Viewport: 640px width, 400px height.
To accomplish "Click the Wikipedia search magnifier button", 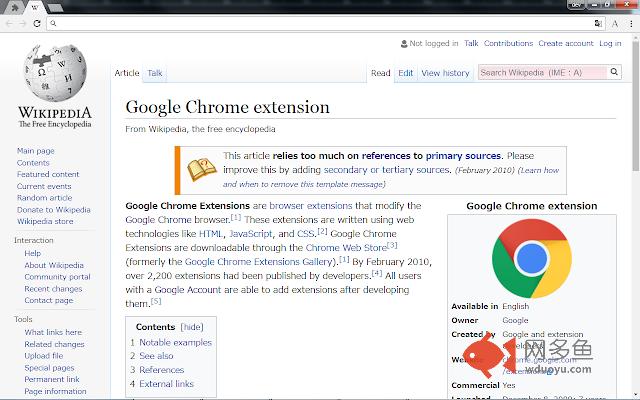I will click(614, 72).
